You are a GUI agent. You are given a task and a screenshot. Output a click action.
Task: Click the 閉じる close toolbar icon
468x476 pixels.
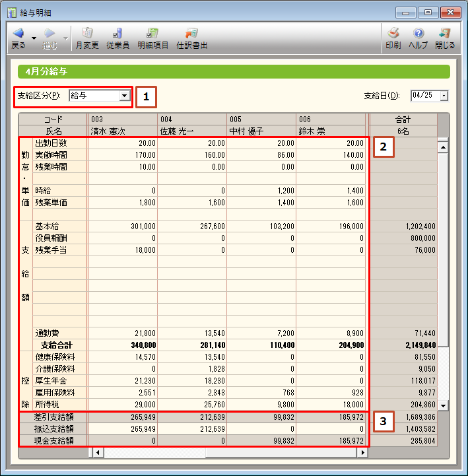pyautogui.click(x=444, y=34)
